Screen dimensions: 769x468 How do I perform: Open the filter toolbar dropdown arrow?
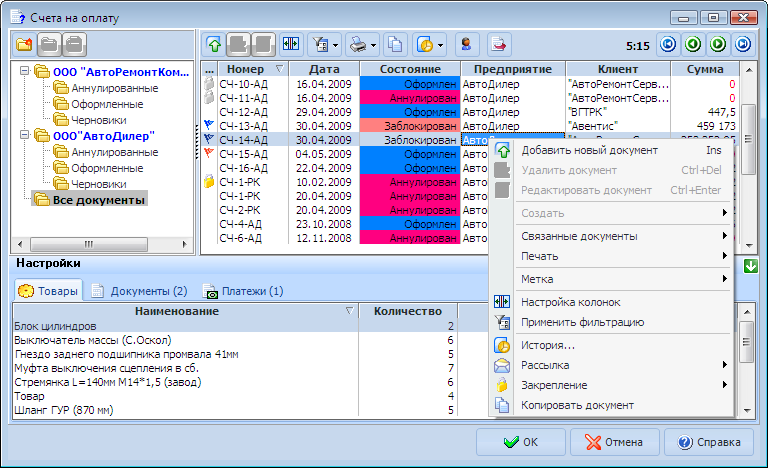coord(337,45)
